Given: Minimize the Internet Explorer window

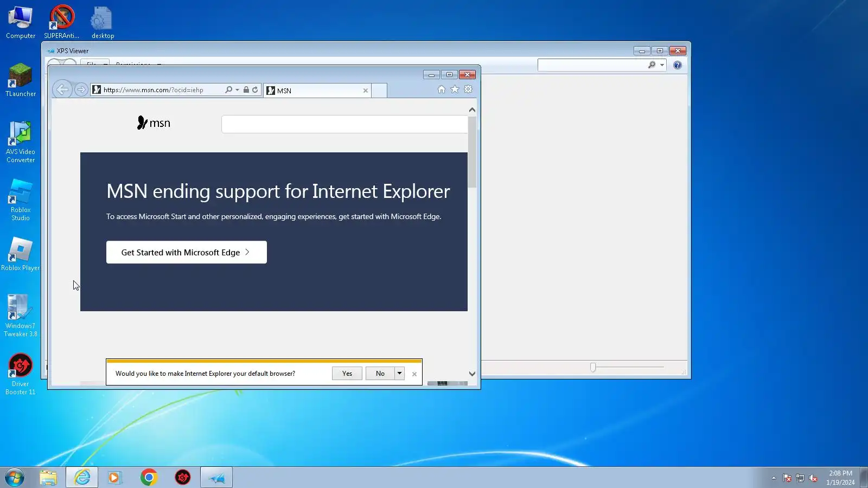Looking at the screenshot, I should coord(431,75).
